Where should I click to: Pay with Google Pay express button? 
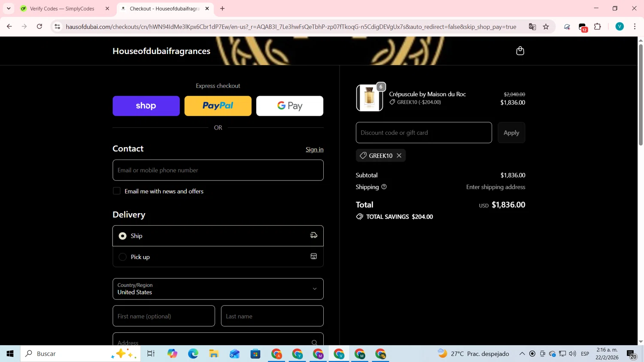click(x=290, y=106)
